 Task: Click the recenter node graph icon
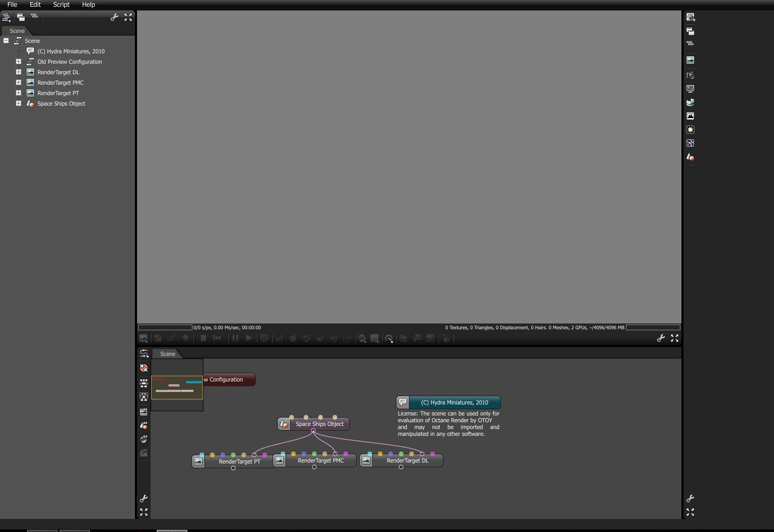(x=144, y=368)
